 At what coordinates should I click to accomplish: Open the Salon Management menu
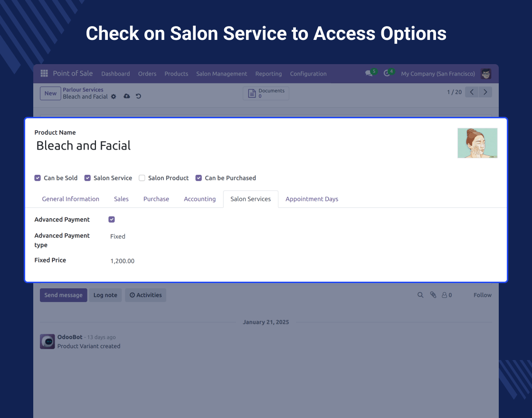pyautogui.click(x=221, y=74)
